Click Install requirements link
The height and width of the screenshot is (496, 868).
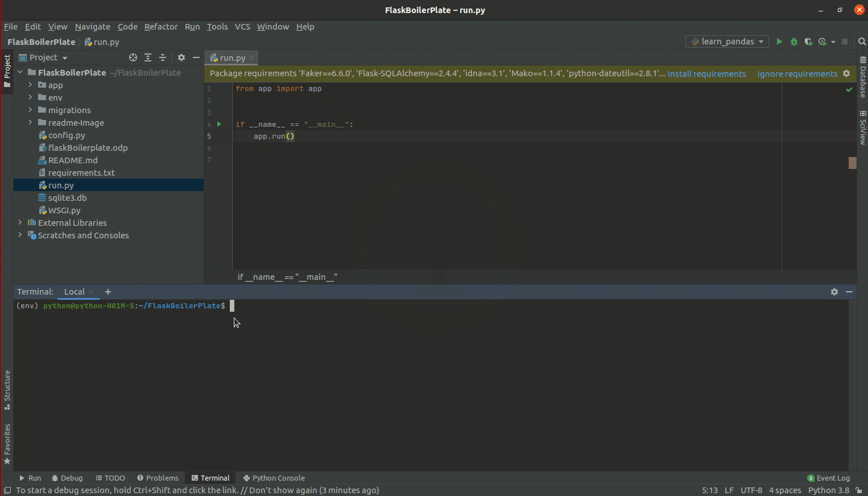click(706, 74)
